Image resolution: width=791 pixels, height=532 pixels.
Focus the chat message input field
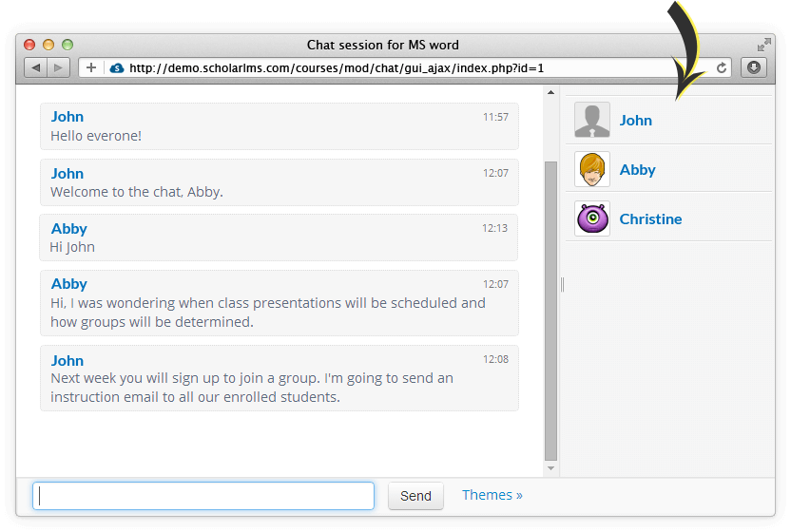(x=203, y=496)
